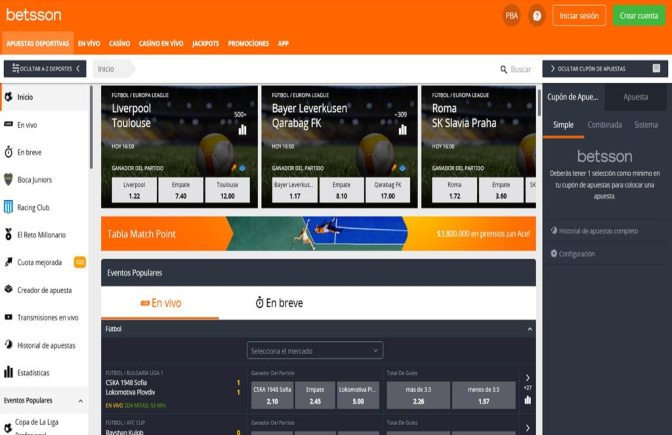Select the Combinada bet tab

605,125
